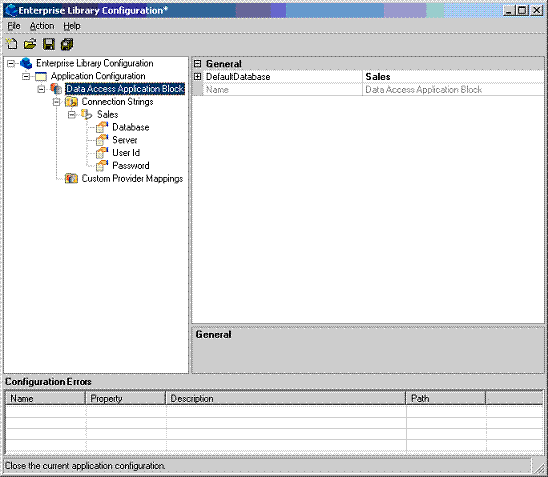Image resolution: width=548 pixels, height=477 pixels.
Task: Expand the DefaultDatabase property row
Action: coord(197,77)
